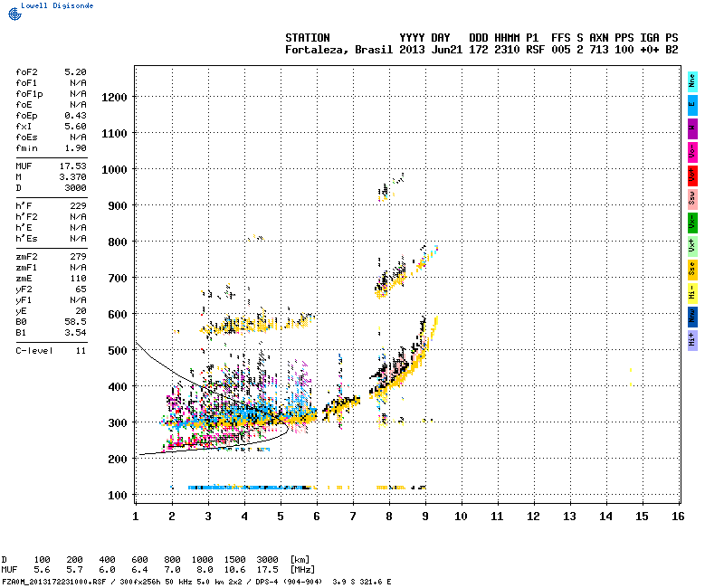Screen dimensions: 724x588
Task: Select the dark blue NNW legend swatch
Action: [692, 316]
